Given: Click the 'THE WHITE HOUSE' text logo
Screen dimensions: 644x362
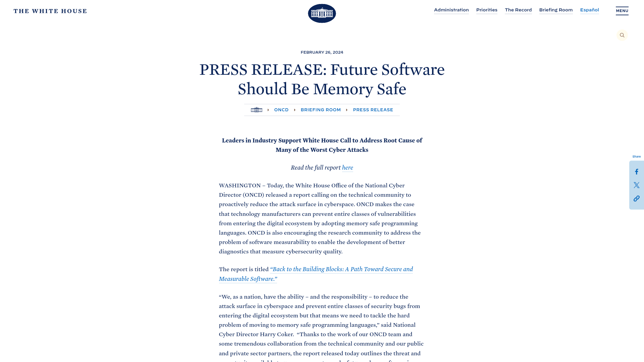Looking at the screenshot, I should pos(50,11).
